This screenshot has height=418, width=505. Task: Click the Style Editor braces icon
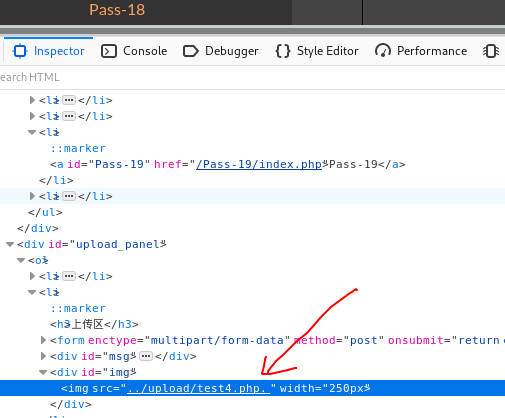[x=283, y=51]
